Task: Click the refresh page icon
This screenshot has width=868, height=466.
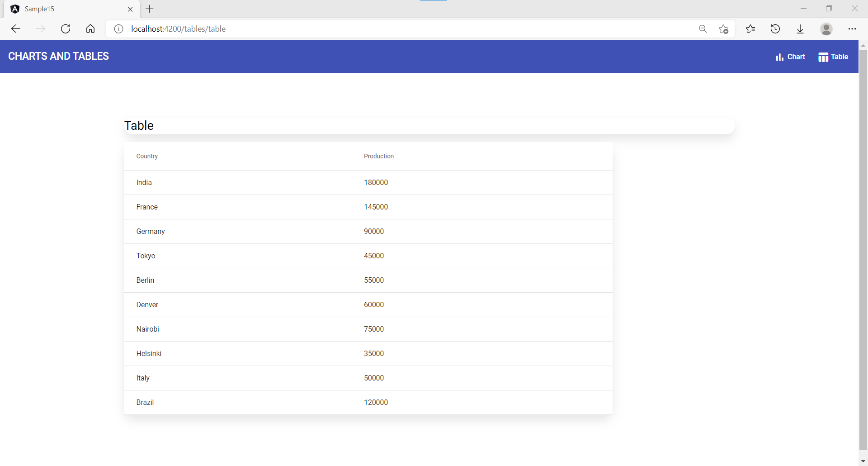Action: point(66,29)
